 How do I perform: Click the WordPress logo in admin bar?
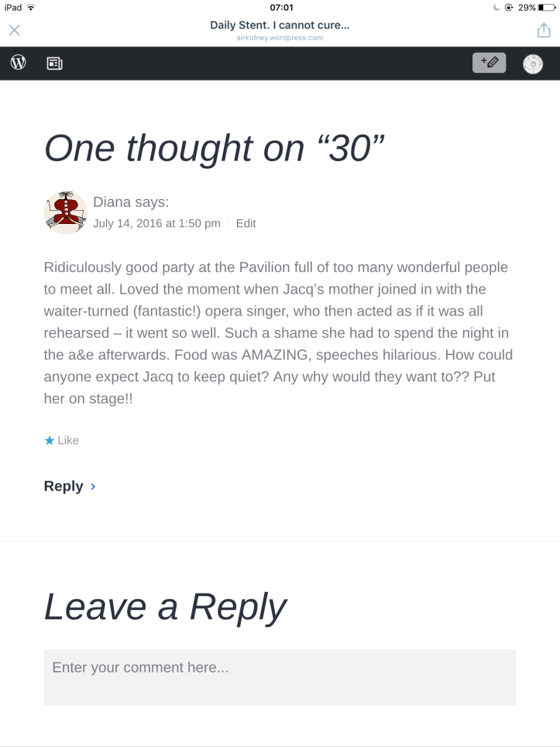[19, 64]
